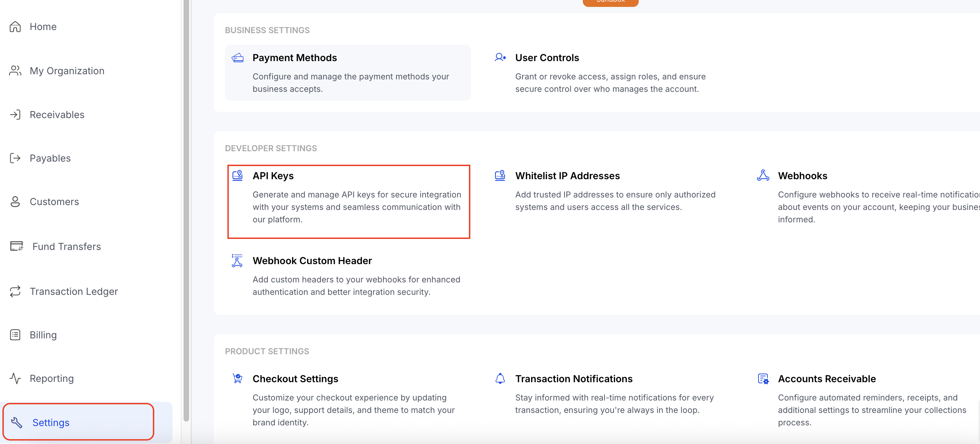The image size is (980, 444).
Task: Select Settings in the sidebar
Action: click(51, 423)
